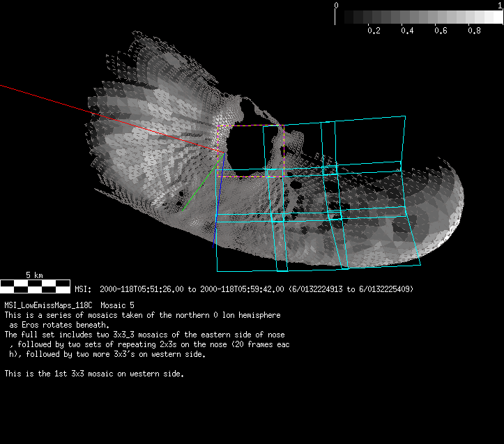Screen dimensions: 504x444
Task: Click the '5 km' scale label
Action: coord(34,275)
